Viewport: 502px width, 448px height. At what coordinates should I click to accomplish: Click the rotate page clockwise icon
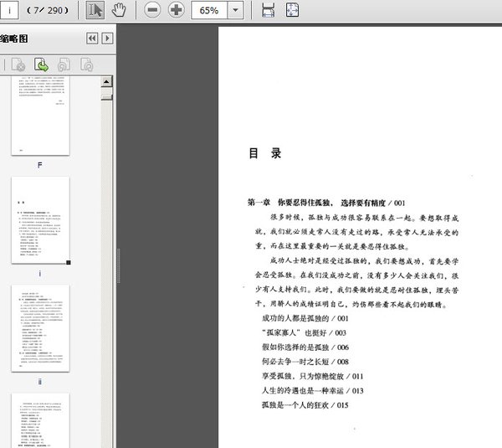[87, 64]
